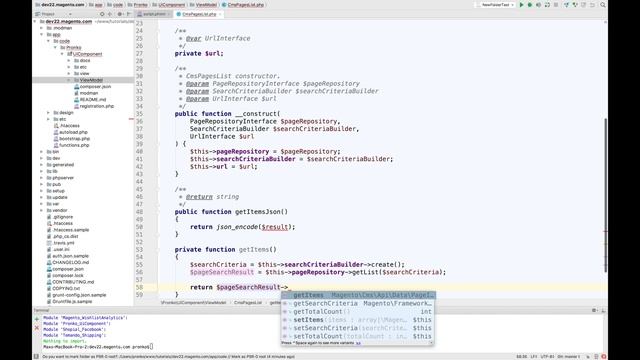
Task: Close the CmsPagesList.php editor tab
Action: point(220,14)
